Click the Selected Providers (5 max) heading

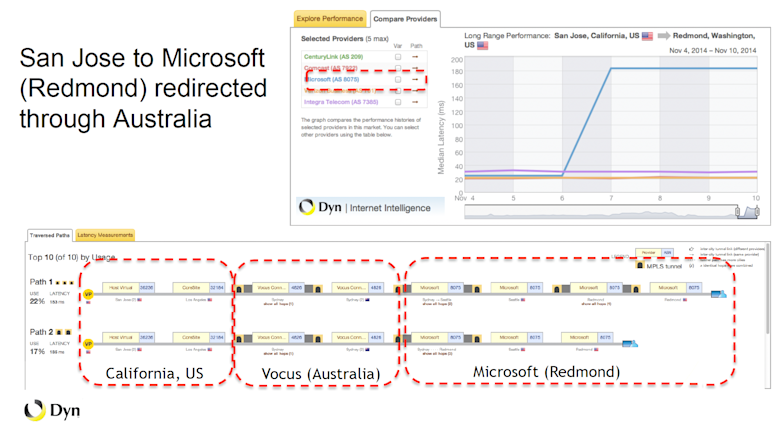(345, 38)
